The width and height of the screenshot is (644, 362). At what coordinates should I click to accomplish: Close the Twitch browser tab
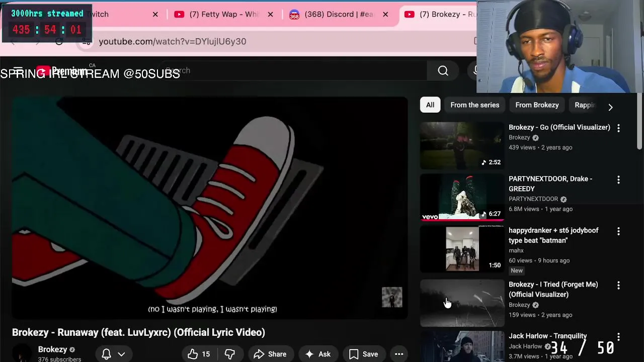155,14
